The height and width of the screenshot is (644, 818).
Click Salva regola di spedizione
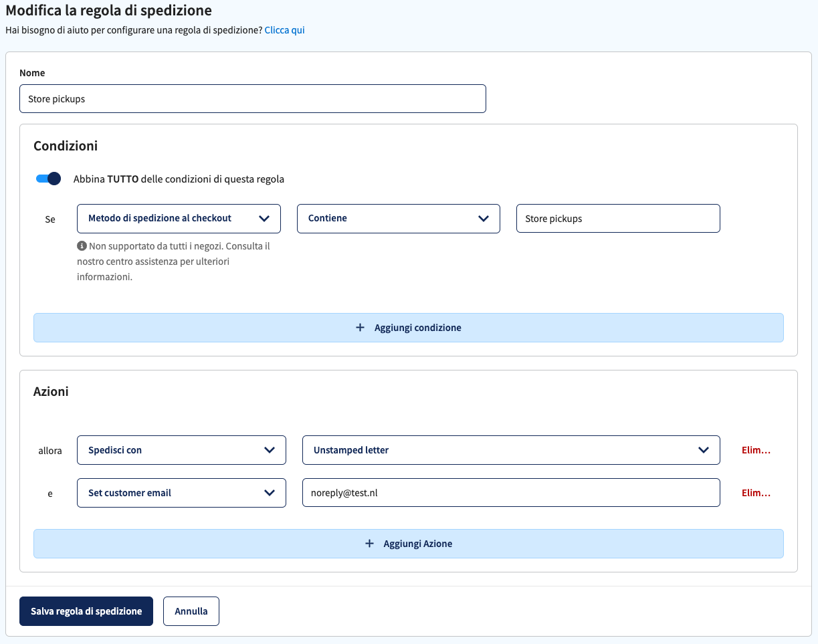coord(86,611)
